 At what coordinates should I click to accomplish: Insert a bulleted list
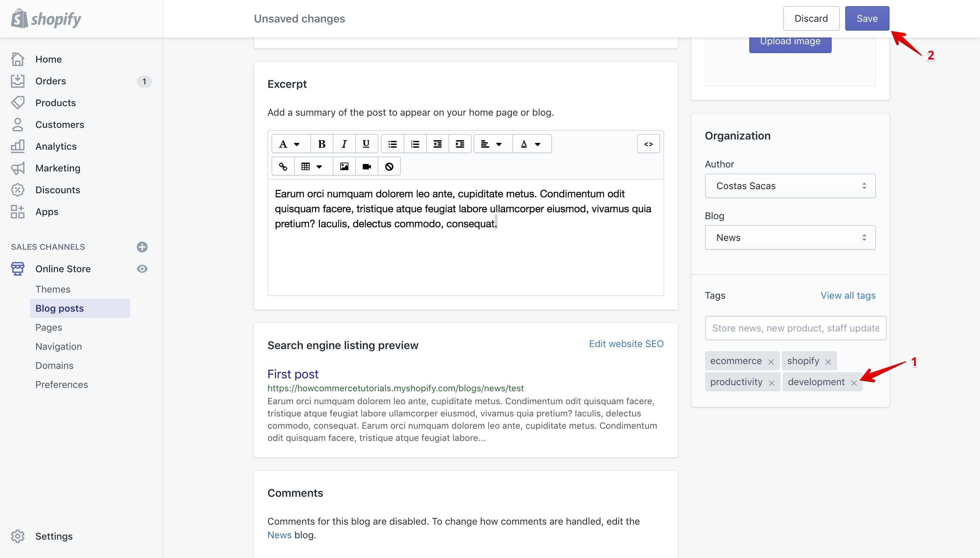392,144
